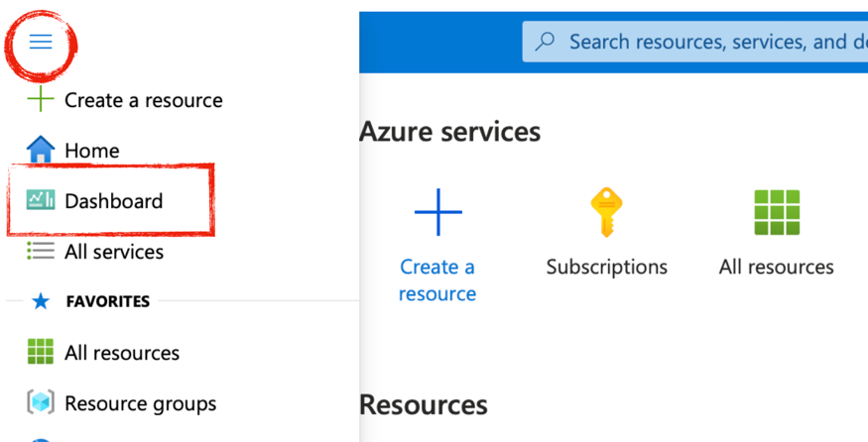This screenshot has width=868, height=442.
Task: Select 'Resource groups' text in favorites
Action: click(140, 403)
